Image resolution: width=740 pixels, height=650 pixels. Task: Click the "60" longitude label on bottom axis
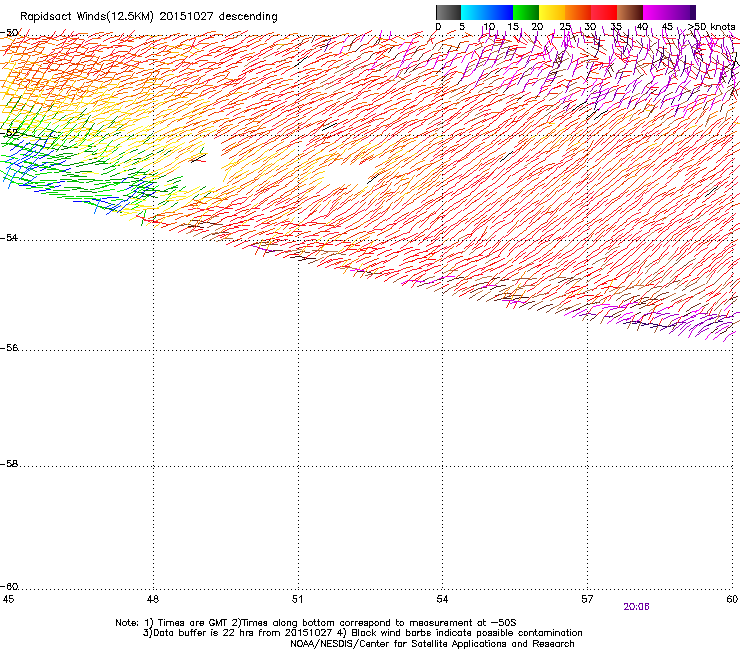(x=732, y=599)
